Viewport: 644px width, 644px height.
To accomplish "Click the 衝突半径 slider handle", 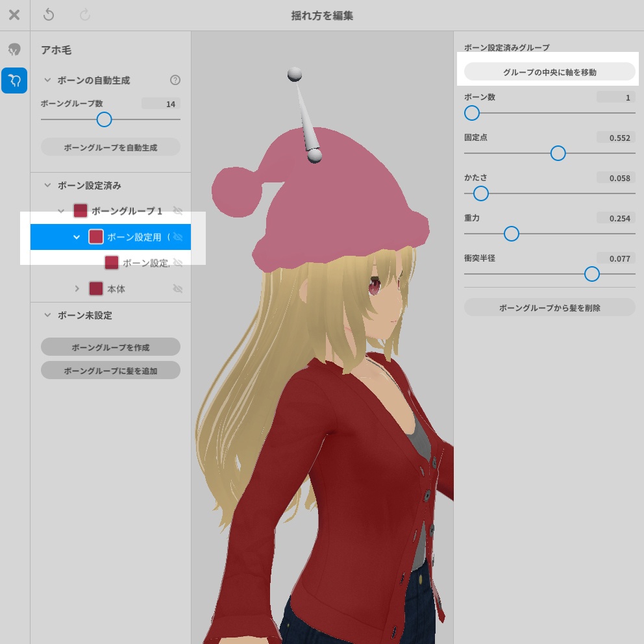I will [591, 274].
